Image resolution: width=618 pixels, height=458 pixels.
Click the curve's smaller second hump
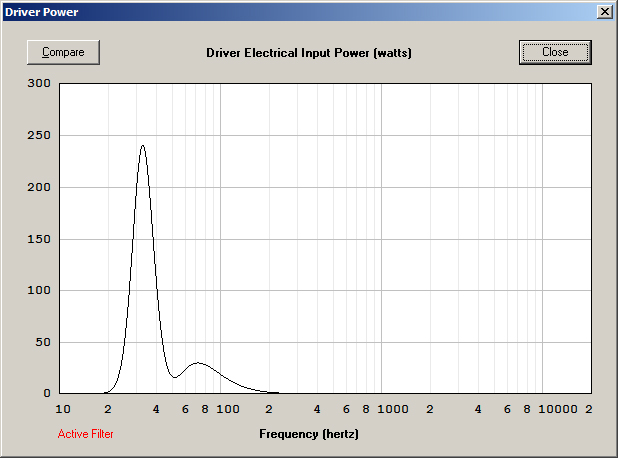click(x=198, y=363)
